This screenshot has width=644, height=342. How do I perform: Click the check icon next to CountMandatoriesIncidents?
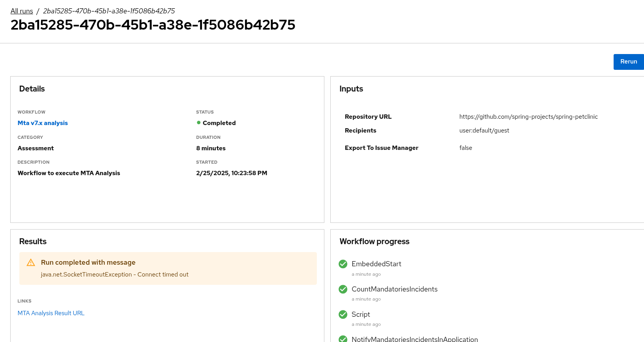343,289
